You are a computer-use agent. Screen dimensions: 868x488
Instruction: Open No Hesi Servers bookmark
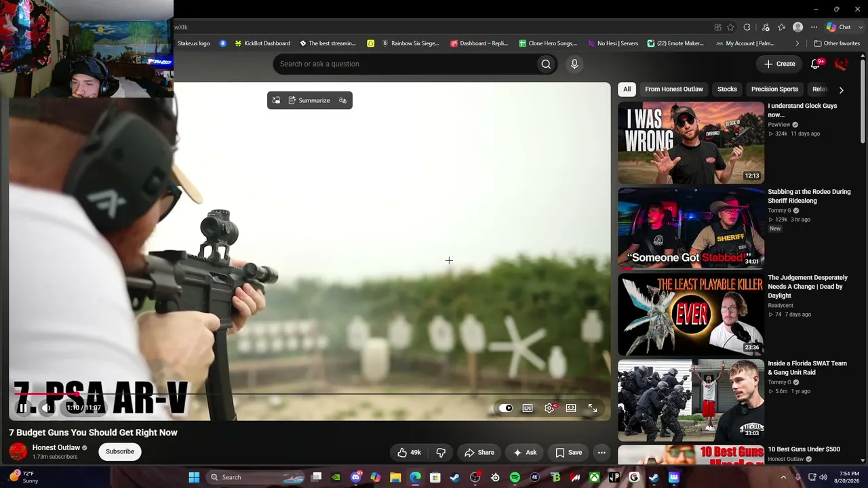613,43
